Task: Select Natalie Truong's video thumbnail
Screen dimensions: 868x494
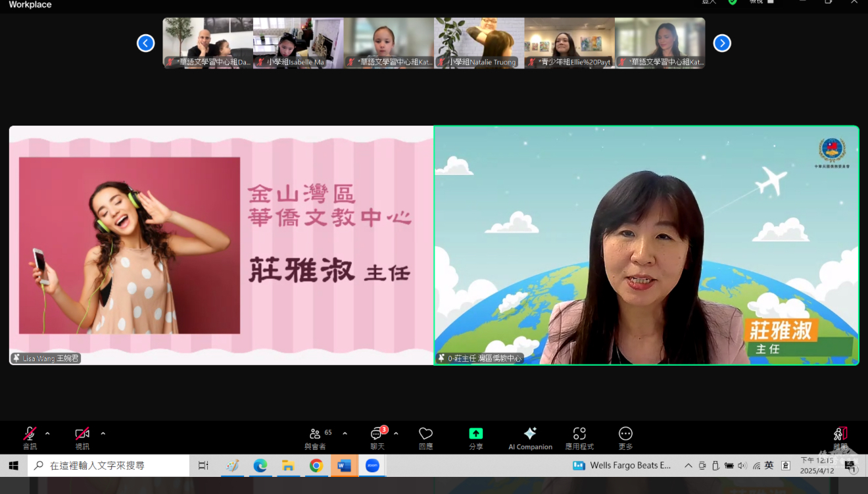Action: (479, 43)
